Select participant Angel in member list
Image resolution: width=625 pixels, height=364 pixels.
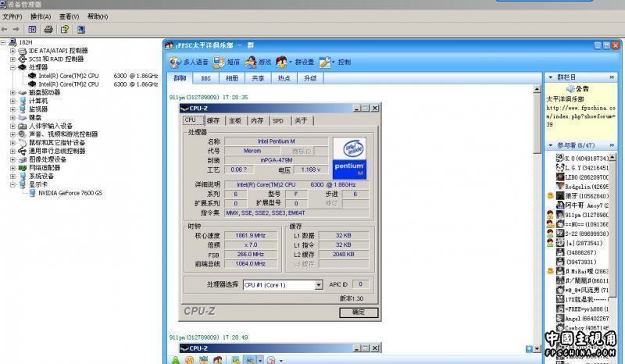click(582, 319)
